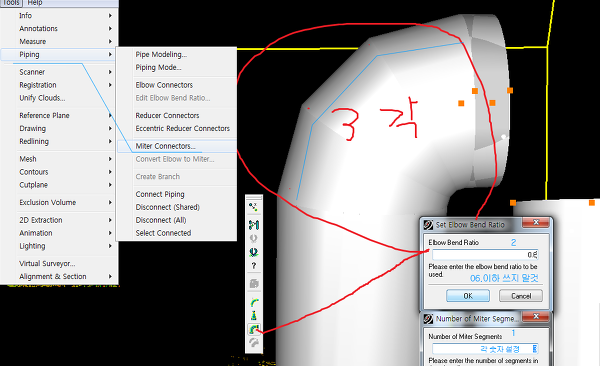This screenshot has width=600, height=366.
Task: Click the Number of Miter Segments dialog title icon
Action: (x=429, y=319)
